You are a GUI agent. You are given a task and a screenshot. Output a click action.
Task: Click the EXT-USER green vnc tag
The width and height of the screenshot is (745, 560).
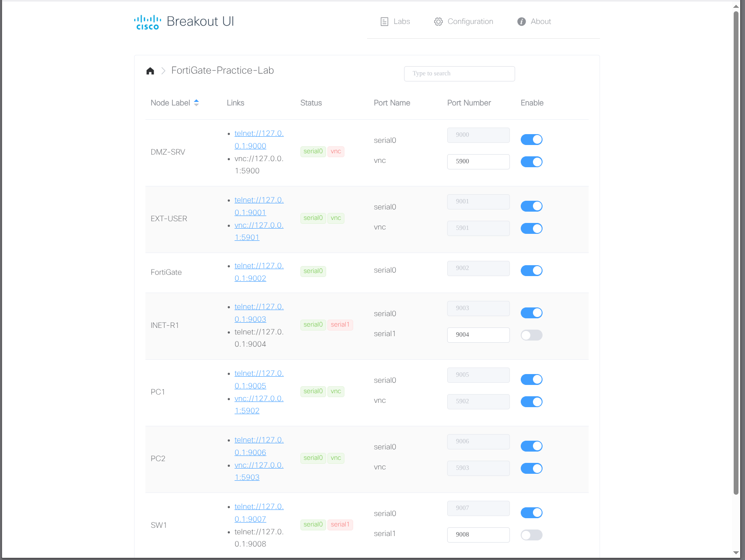tap(336, 218)
